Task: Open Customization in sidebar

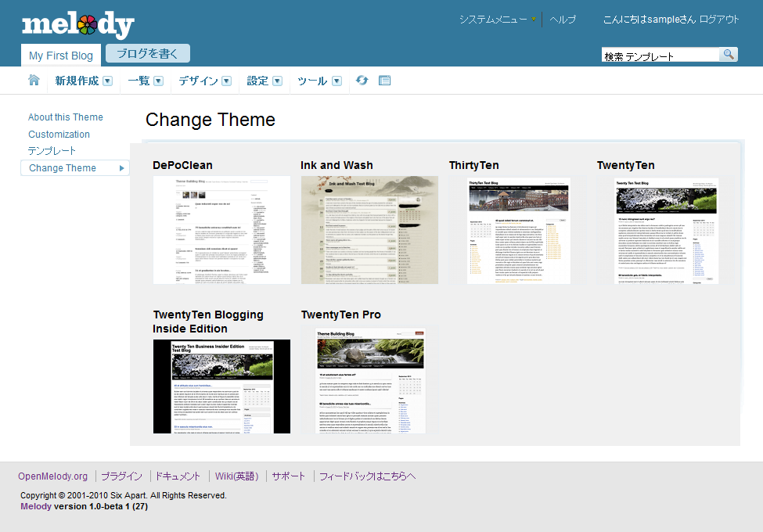Action: (59, 135)
